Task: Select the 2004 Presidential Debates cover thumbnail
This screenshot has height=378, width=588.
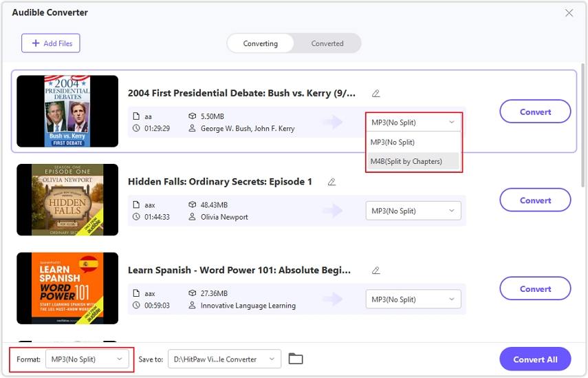Action: [x=67, y=111]
